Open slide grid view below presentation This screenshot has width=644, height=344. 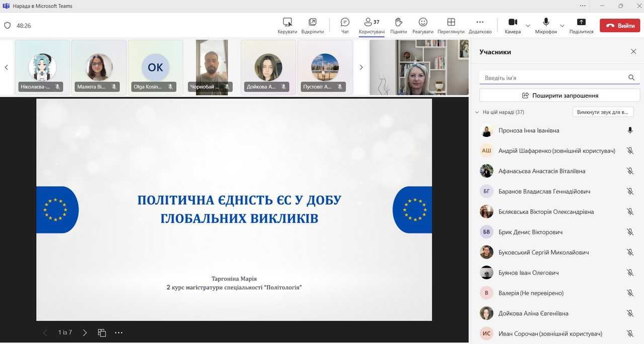point(102,332)
